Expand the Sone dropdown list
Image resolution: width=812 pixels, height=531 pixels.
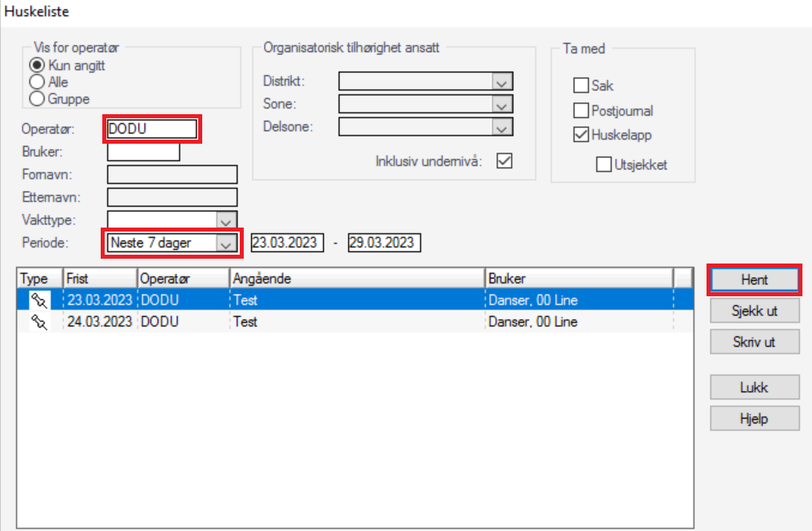(502, 105)
